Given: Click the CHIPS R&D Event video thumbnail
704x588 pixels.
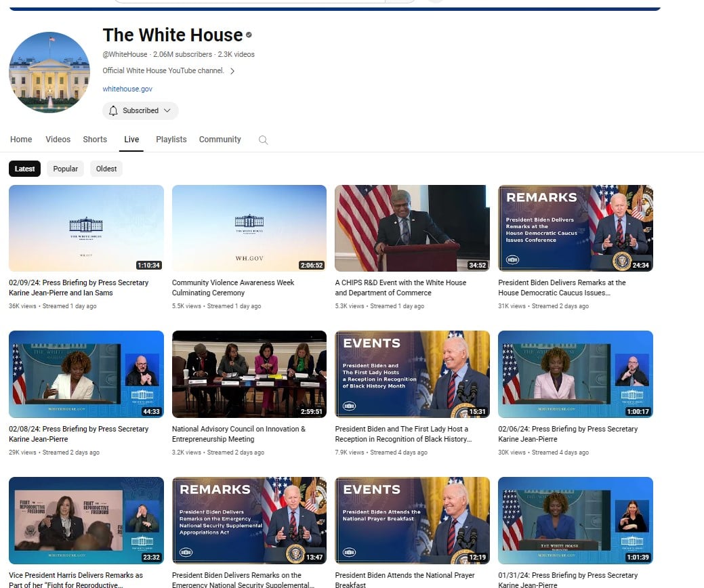Looking at the screenshot, I should [412, 228].
